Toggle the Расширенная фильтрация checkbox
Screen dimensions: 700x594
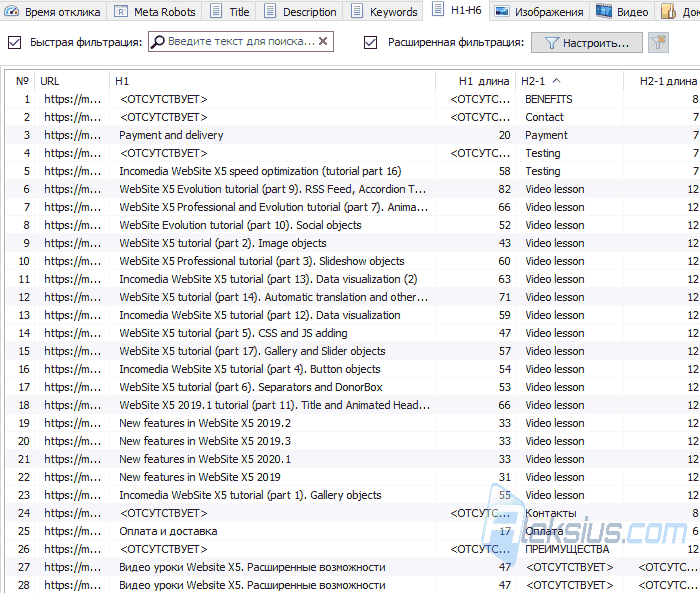coord(371,42)
